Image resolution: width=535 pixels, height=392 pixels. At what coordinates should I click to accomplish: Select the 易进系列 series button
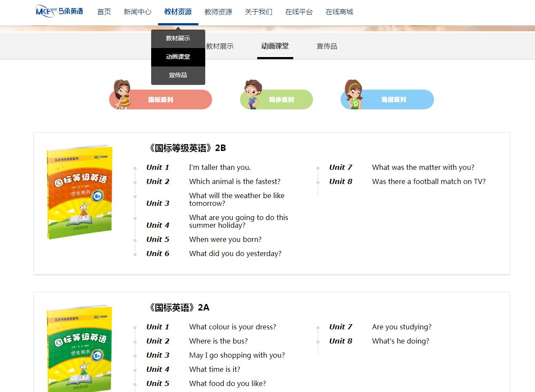[x=387, y=100]
